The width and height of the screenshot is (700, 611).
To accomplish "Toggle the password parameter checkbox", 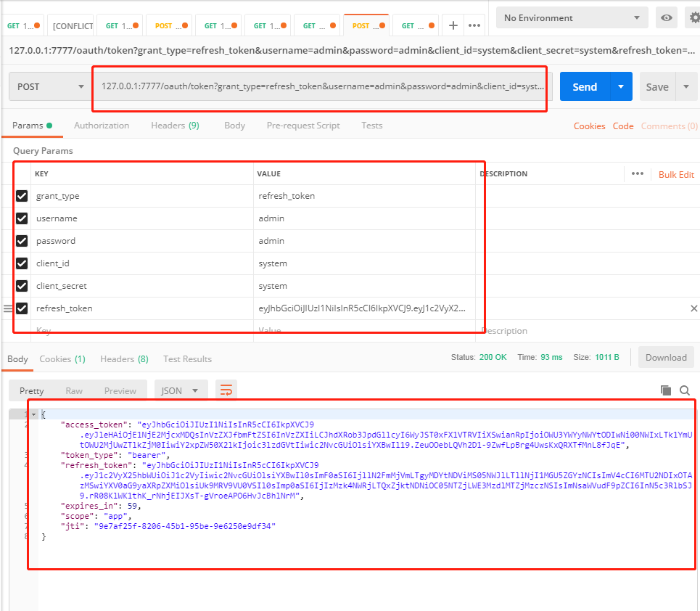I will coord(22,241).
